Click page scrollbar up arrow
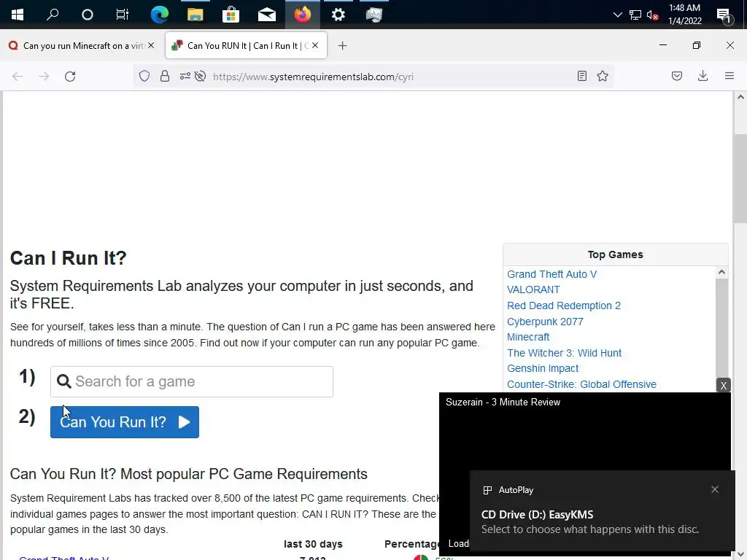This screenshot has width=747, height=560. click(740, 97)
